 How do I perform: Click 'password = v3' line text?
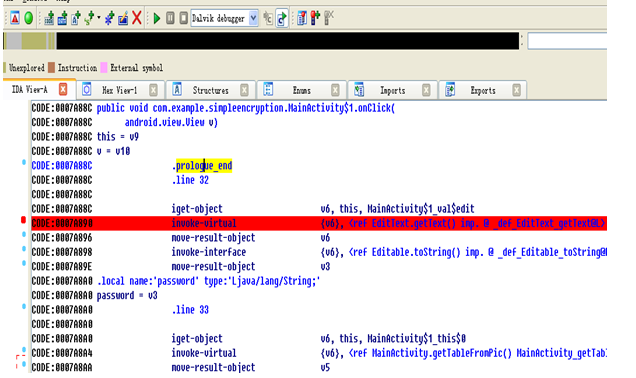(127, 295)
